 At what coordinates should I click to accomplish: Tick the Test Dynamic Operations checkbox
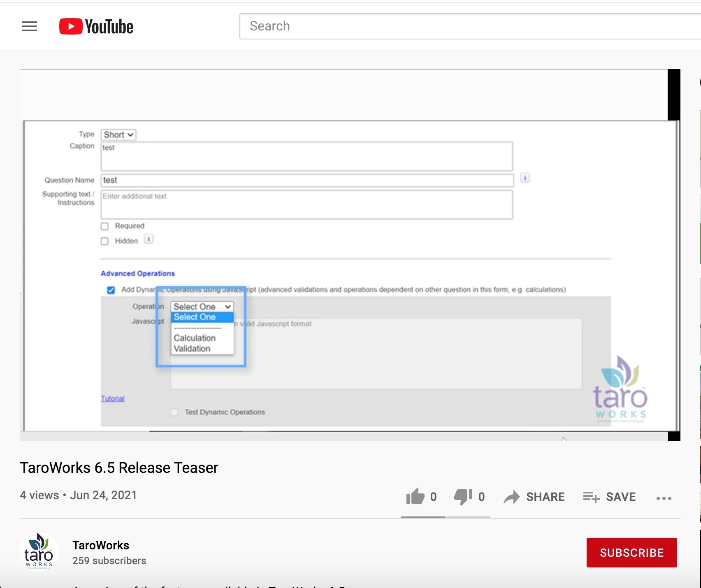pyautogui.click(x=174, y=412)
